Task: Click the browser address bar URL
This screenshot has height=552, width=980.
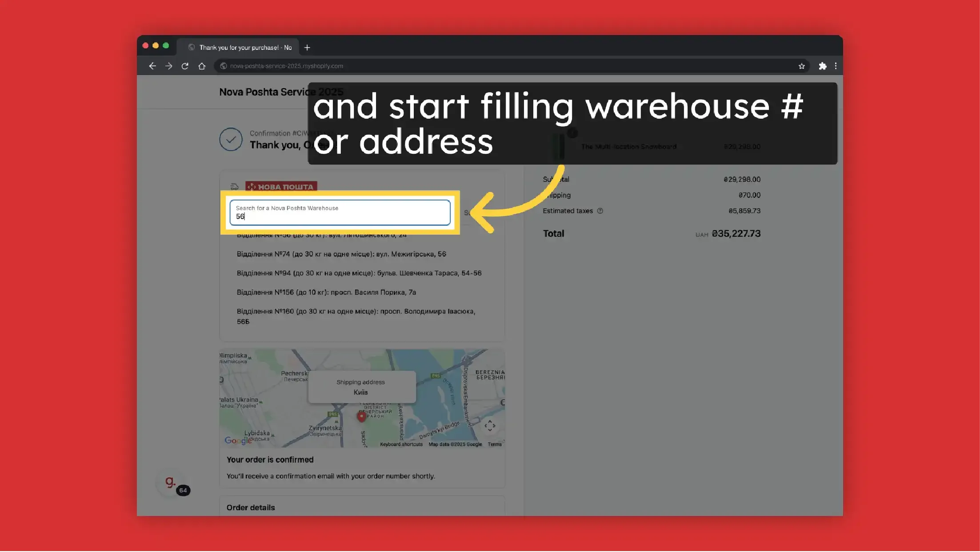Action: coord(286,66)
